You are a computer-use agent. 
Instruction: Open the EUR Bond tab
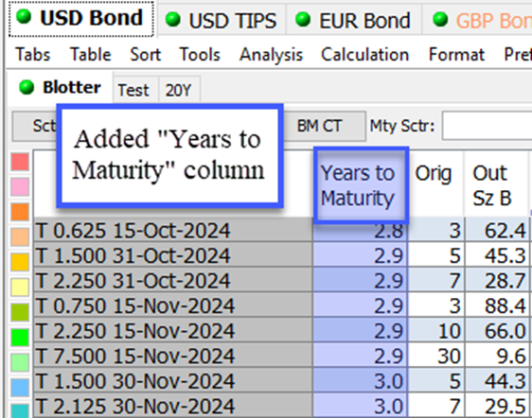[x=353, y=21]
